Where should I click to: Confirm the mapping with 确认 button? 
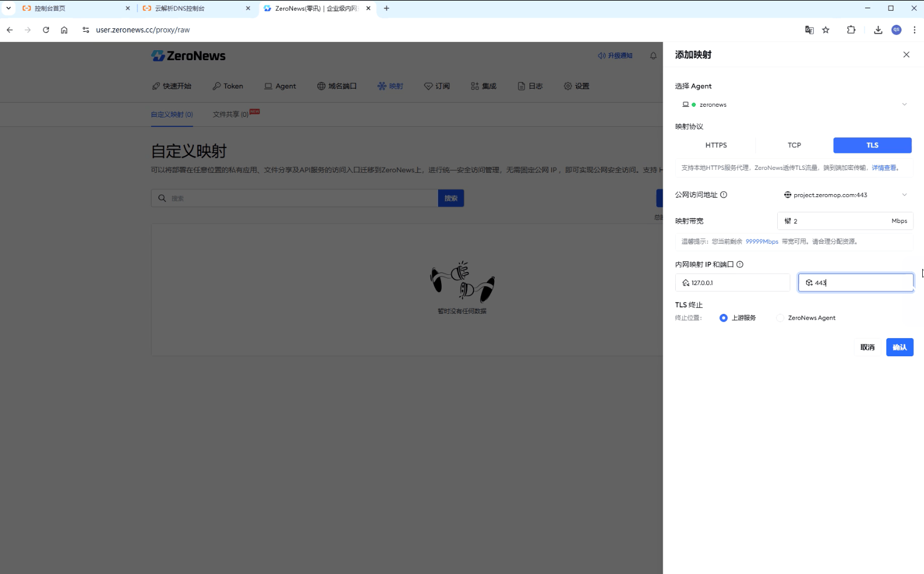coord(900,347)
